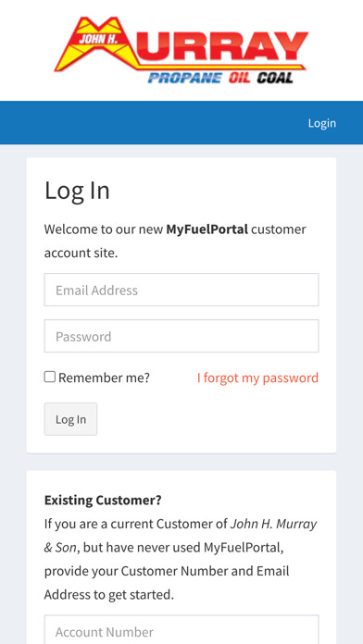
Task: Open the "I forgot my password" link
Action: [x=257, y=378]
